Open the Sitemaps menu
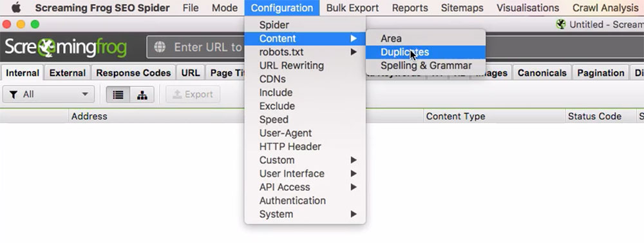 [462, 8]
